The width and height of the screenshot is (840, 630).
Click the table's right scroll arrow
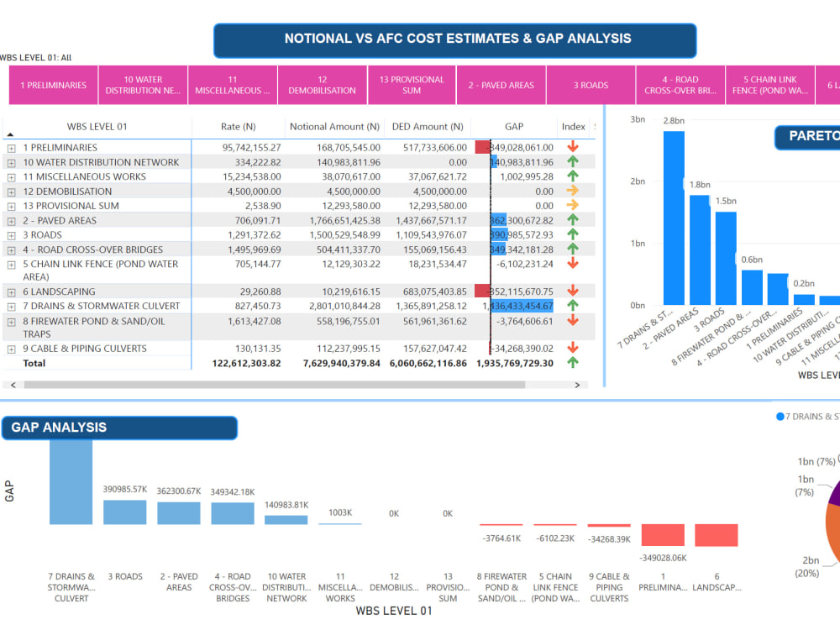[577, 385]
